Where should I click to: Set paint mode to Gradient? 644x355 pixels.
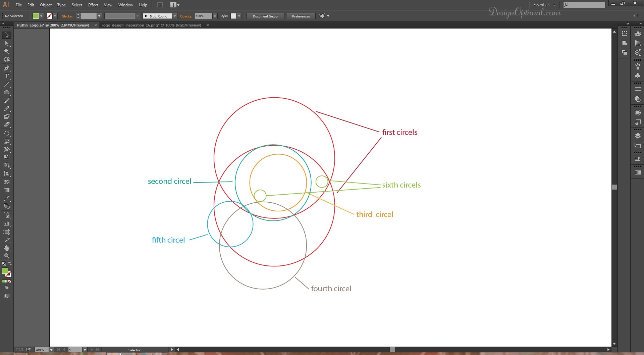pyautogui.click(x=7, y=281)
